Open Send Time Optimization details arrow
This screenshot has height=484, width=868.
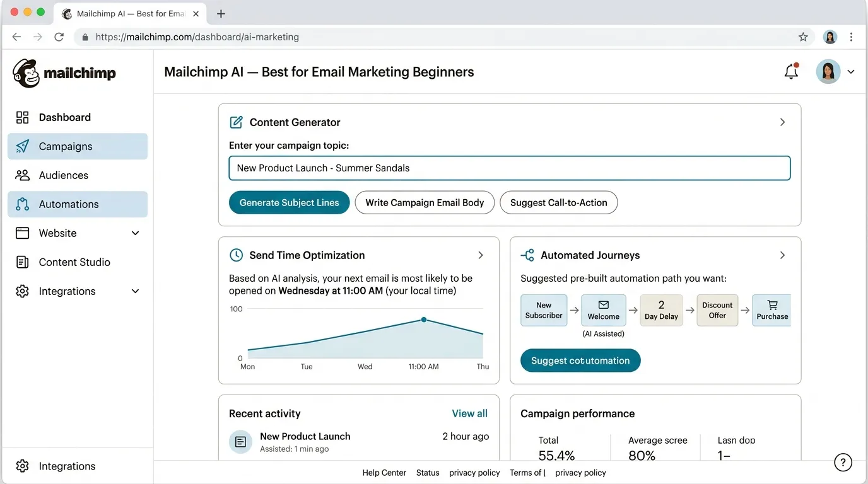(x=481, y=255)
